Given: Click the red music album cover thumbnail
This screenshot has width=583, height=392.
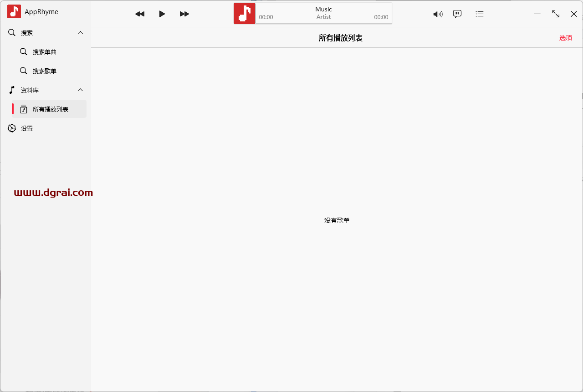Looking at the screenshot, I should coord(245,14).
